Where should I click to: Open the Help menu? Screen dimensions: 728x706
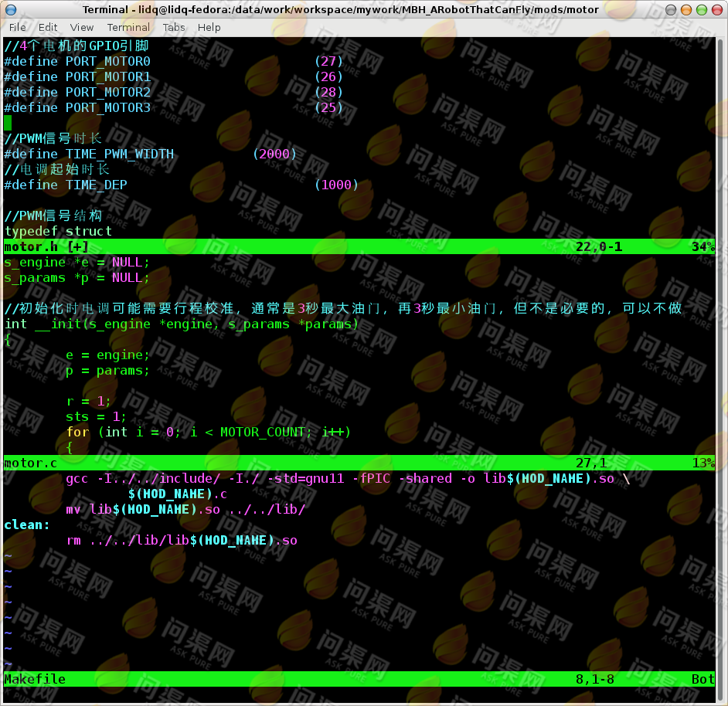209,27
